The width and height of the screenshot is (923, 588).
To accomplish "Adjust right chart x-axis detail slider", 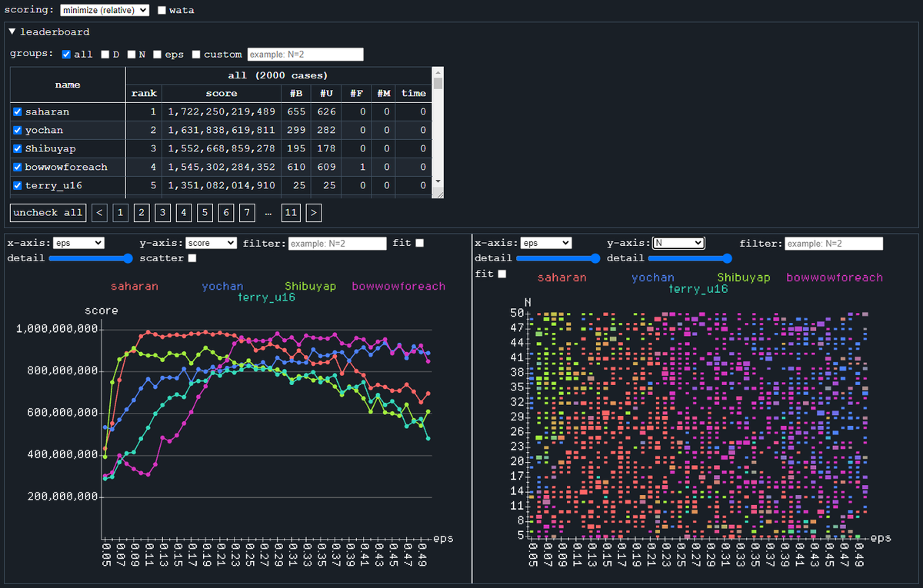I will pyautogui.click(x=558, y=258).
